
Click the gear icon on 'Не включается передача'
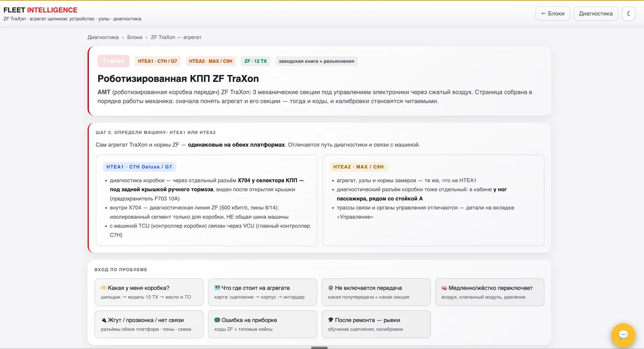(331, 288)
